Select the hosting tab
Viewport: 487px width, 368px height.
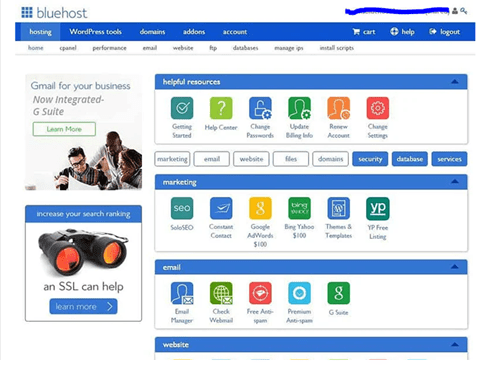tap(40, 32)
